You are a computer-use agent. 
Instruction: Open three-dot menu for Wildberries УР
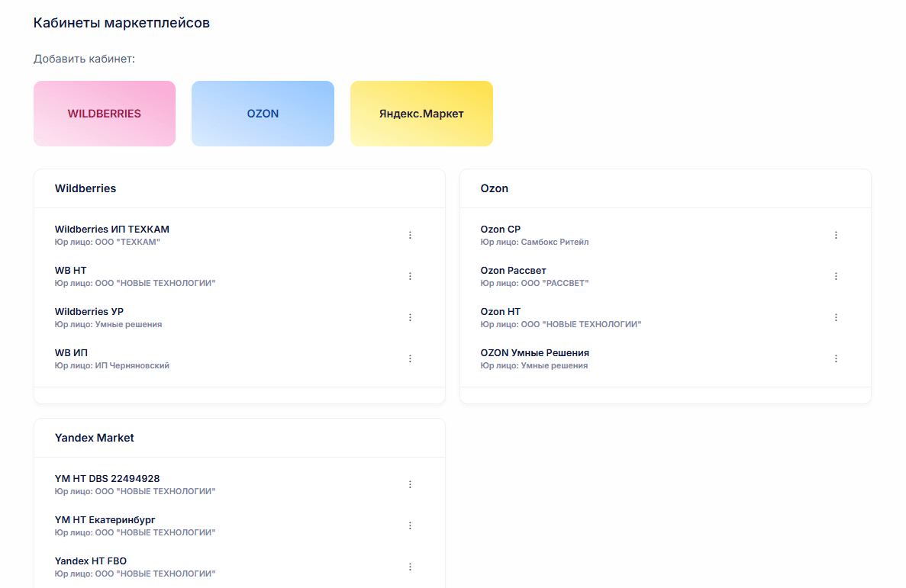[x=410, y=318]
